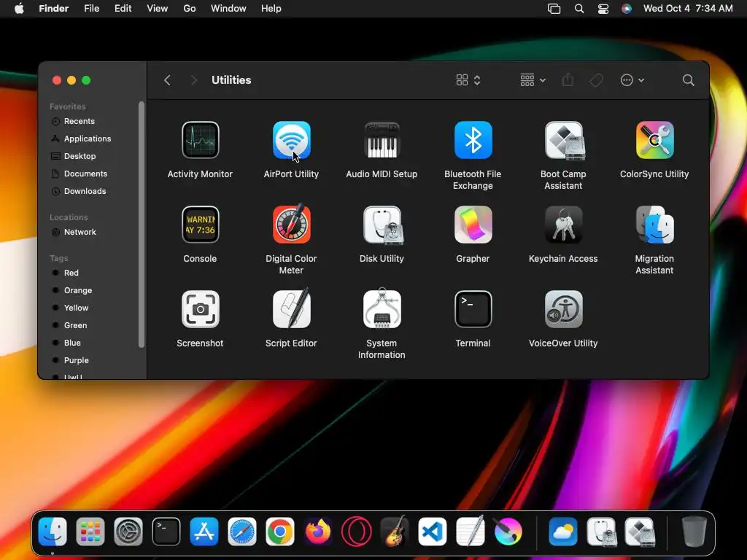Click Audio MIDI Setup icon
The width and height of the screenshot is (747, 560).
coord(382,140)
